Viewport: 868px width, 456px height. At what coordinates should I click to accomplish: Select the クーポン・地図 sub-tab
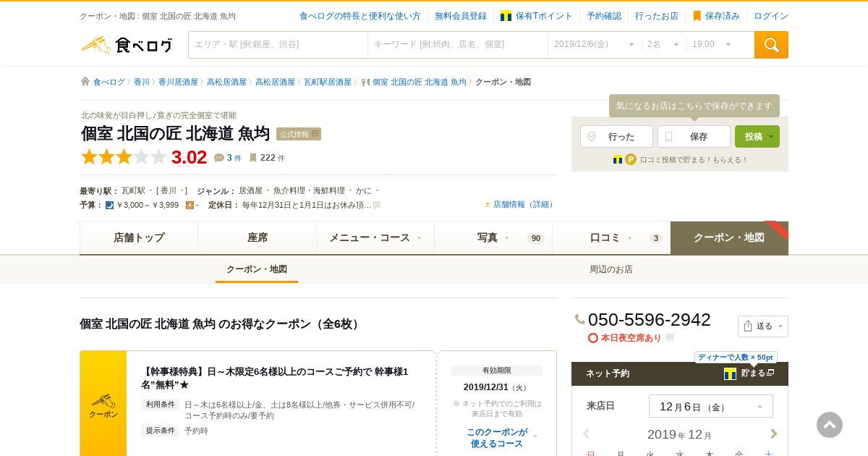pos(257,269)
